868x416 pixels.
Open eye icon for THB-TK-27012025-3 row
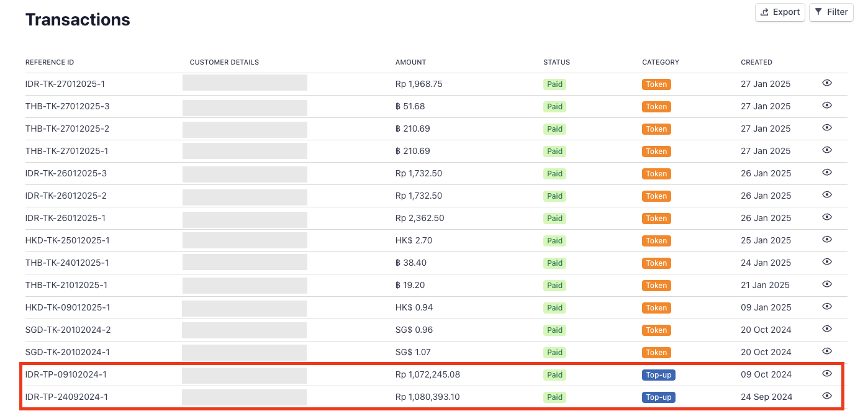[827, 106]
